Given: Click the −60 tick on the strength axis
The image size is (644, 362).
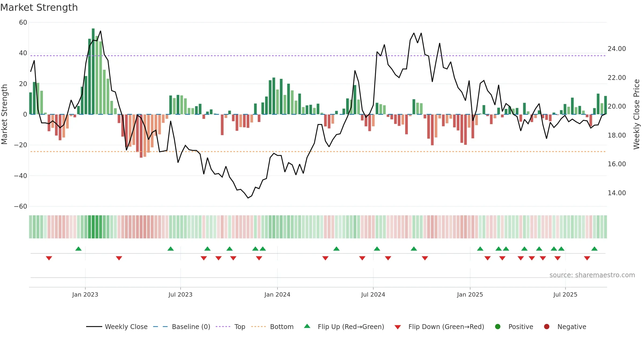Looking at the screenshot, I should pos(21,206).
